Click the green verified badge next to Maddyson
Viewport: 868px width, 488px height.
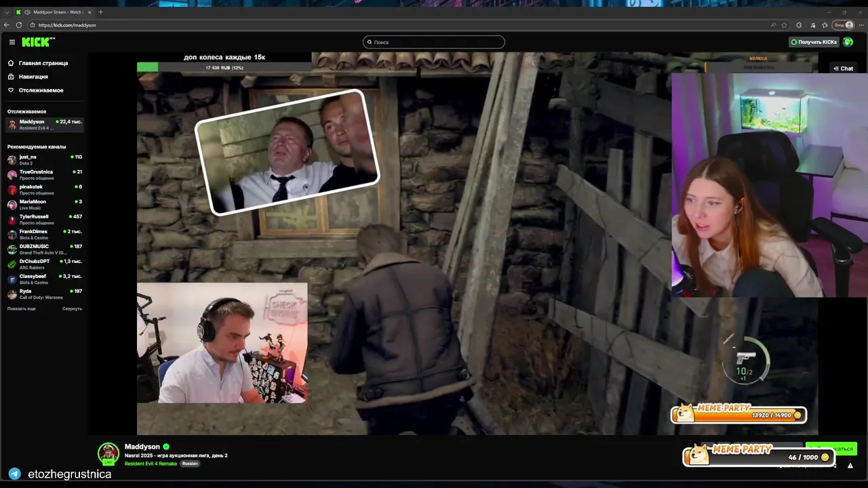[166, 447]
